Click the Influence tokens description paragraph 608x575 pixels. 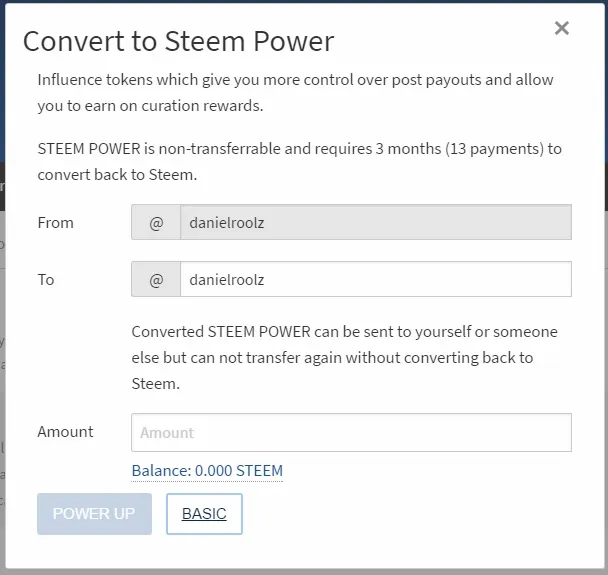[x=295, y=93]
